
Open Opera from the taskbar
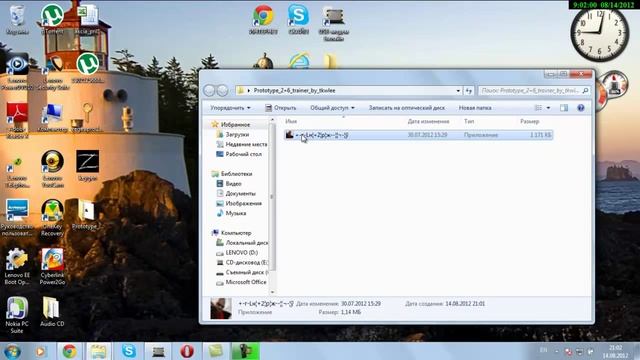187,351
